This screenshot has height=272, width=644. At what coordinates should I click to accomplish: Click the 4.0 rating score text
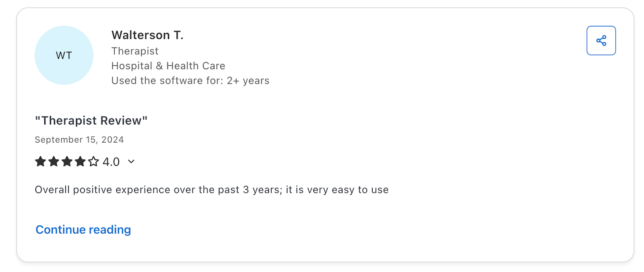[x=111, y=162]
